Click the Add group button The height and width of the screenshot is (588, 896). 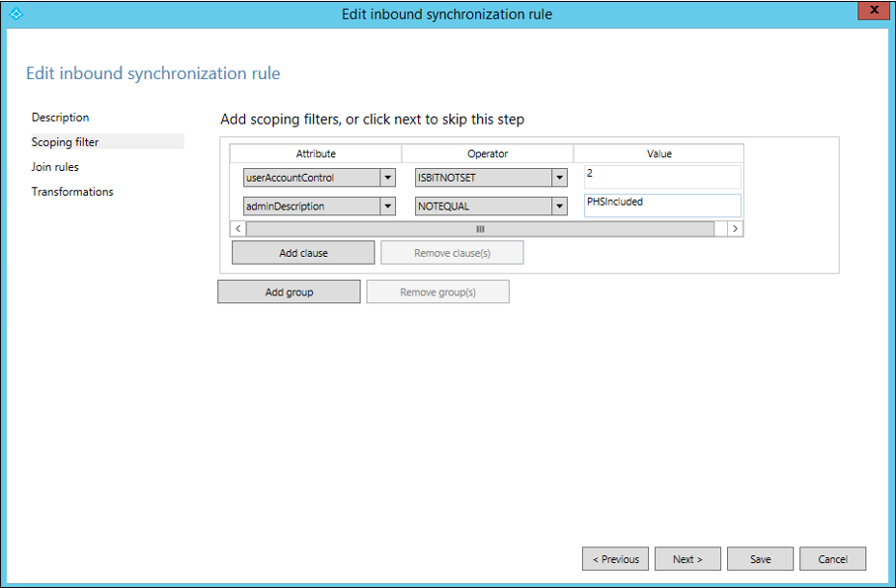[289, 292]
